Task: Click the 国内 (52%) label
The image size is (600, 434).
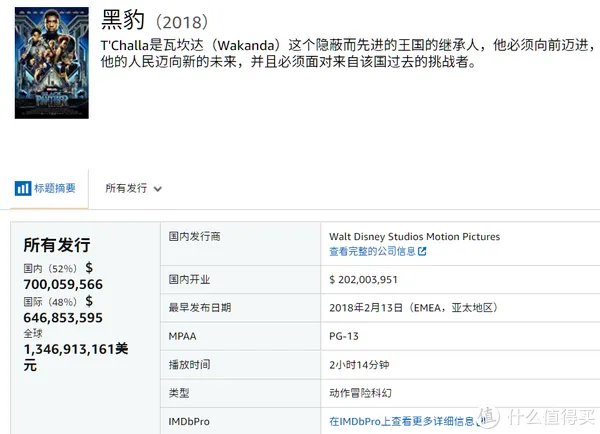Action: [x=50, y=269]
